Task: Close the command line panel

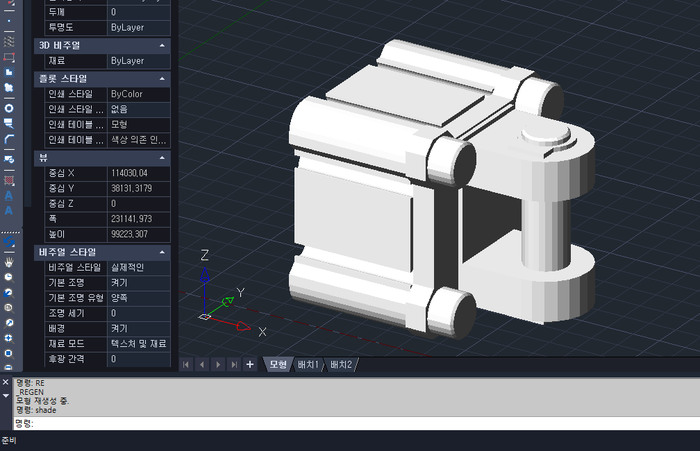Action: pyautogui.click(x=5, y=382)
